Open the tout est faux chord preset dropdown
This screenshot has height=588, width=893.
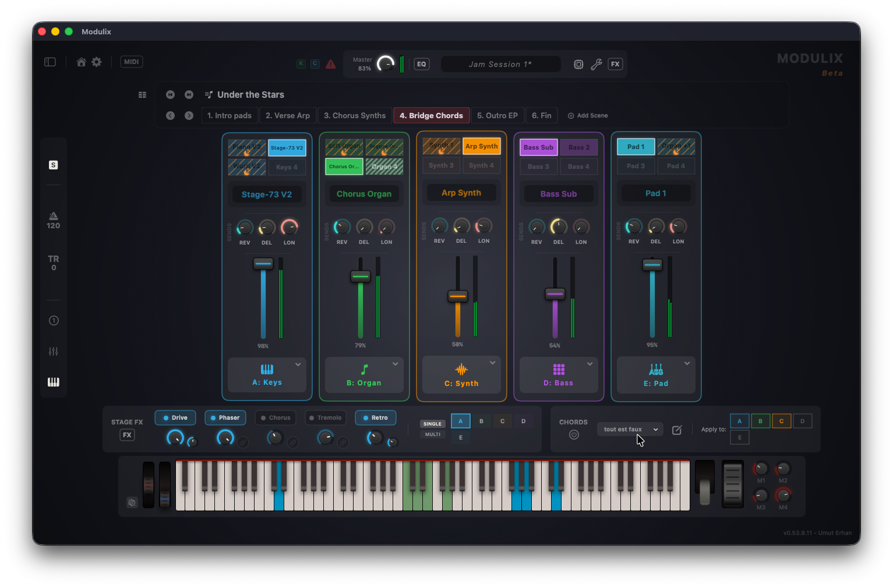(x=630, y=429)
